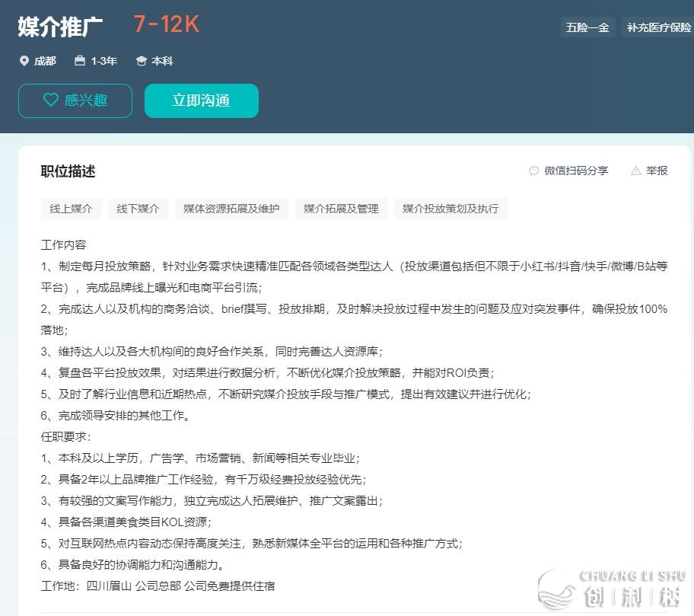Select the 媒介拓展及管理 tag

[x=341, y=209]
